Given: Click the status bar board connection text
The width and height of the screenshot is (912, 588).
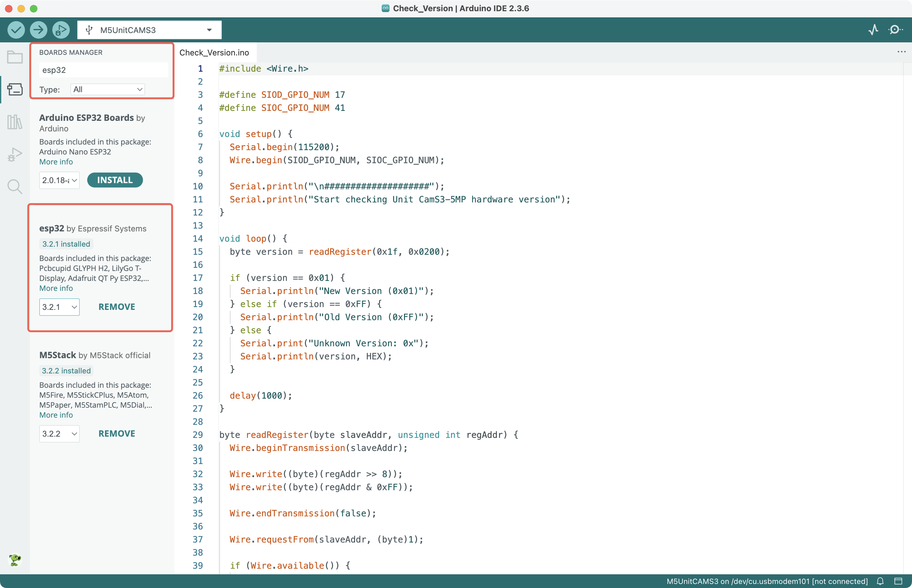Looking at the screenshot, I should coord(767,581).
